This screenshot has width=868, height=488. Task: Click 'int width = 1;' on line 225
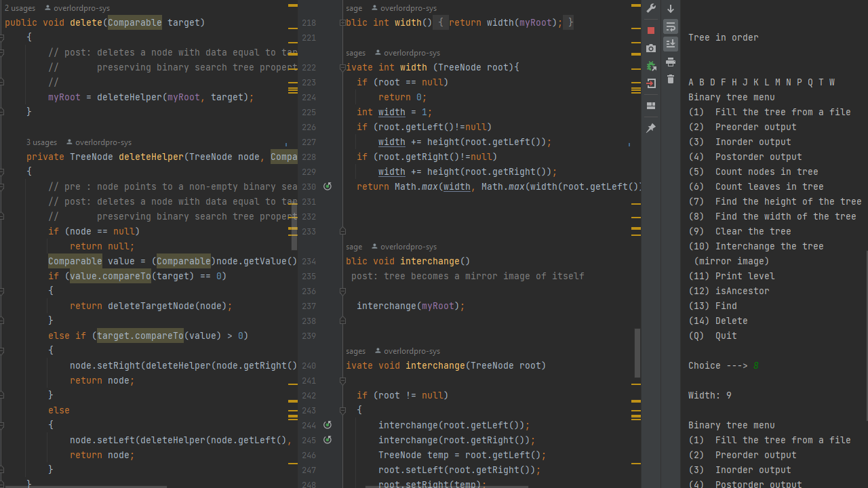tap(395, 112)
